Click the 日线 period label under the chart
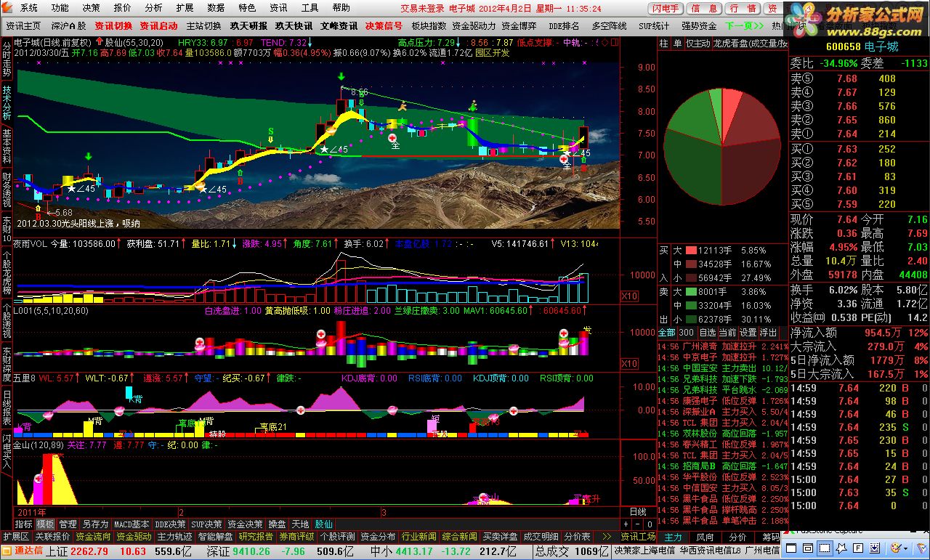Image resolution: width=930 pixels, height=560 pixels. pos(637,511)
